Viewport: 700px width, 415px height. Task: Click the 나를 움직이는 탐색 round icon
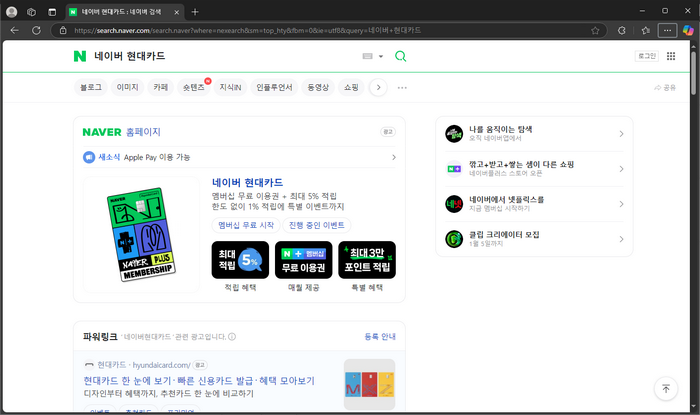454,134
